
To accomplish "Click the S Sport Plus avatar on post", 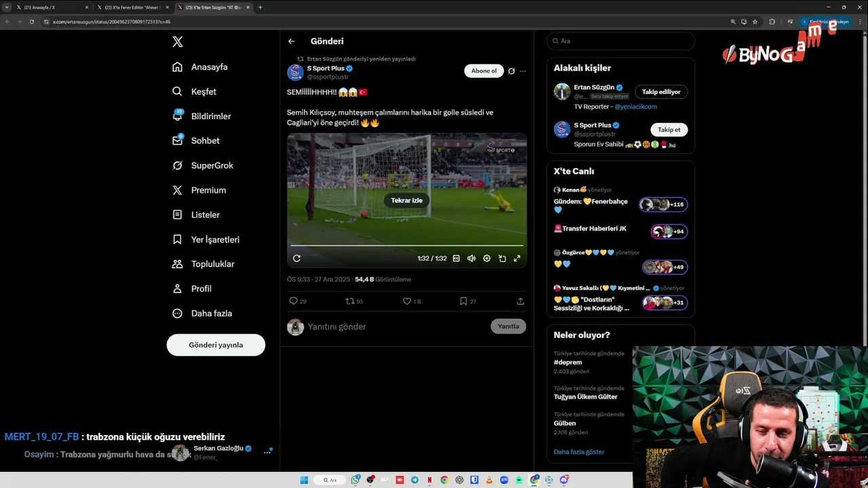I will pos(295,73).
